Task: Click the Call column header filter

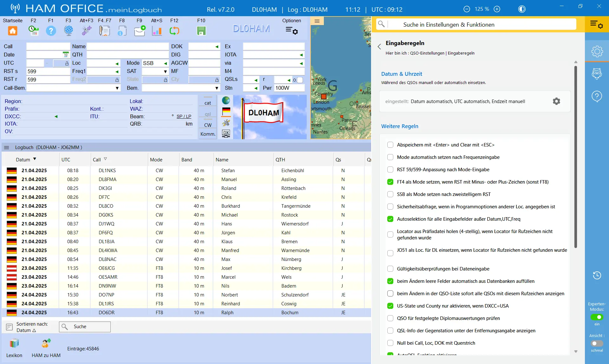Action: click(105, 159)
